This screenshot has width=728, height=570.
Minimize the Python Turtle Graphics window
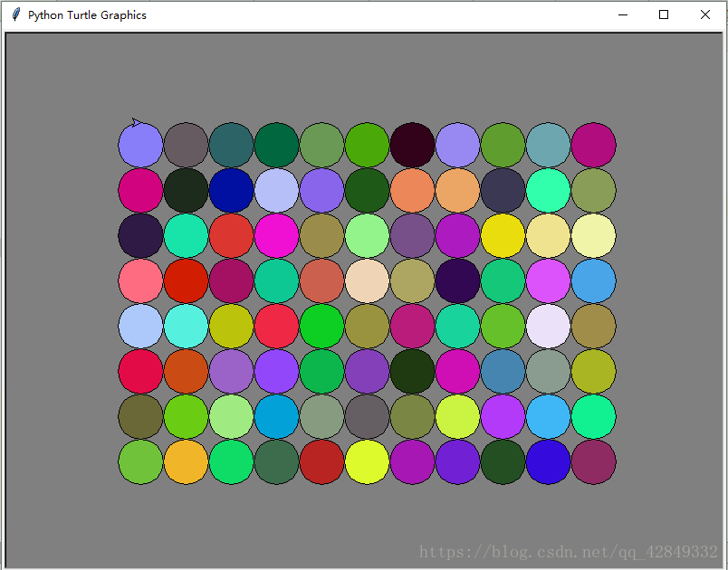coord(623,14)
